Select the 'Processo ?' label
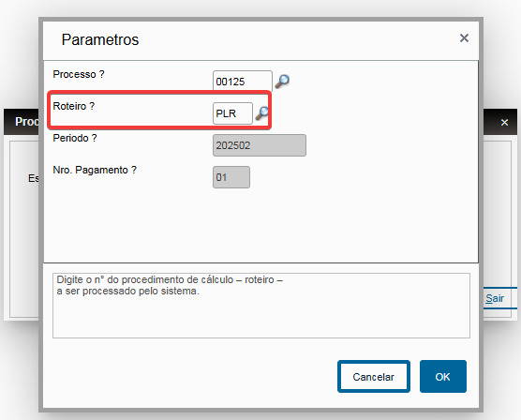 (79, 74)
